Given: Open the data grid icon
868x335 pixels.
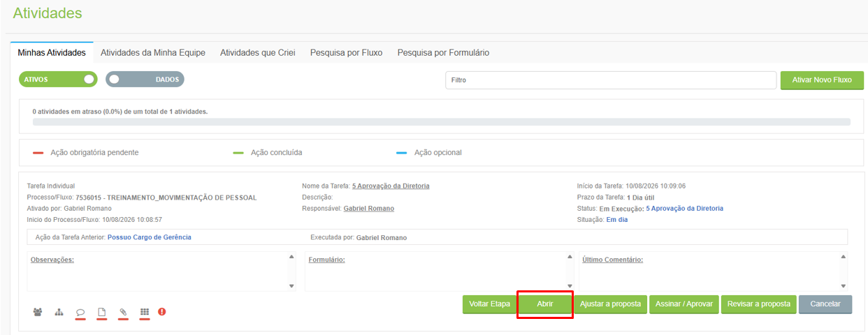Looking at the screenshot, I should click(145, 312).
